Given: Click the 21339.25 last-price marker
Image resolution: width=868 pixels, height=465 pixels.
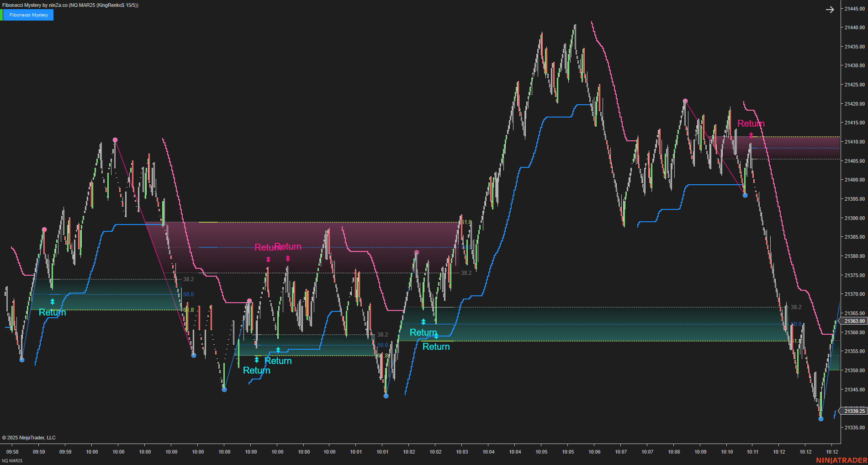Looking at the screenshot, I should click(854, 411).
